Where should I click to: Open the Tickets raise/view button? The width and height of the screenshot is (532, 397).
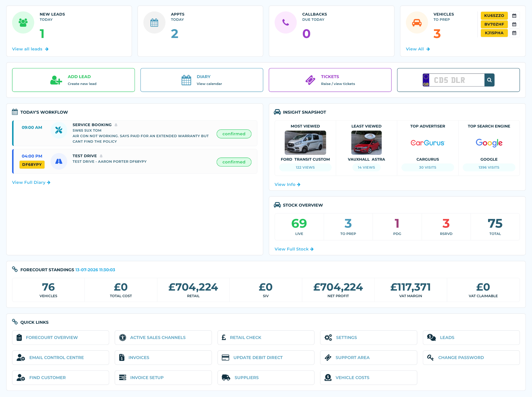click(x=330, y=80)
